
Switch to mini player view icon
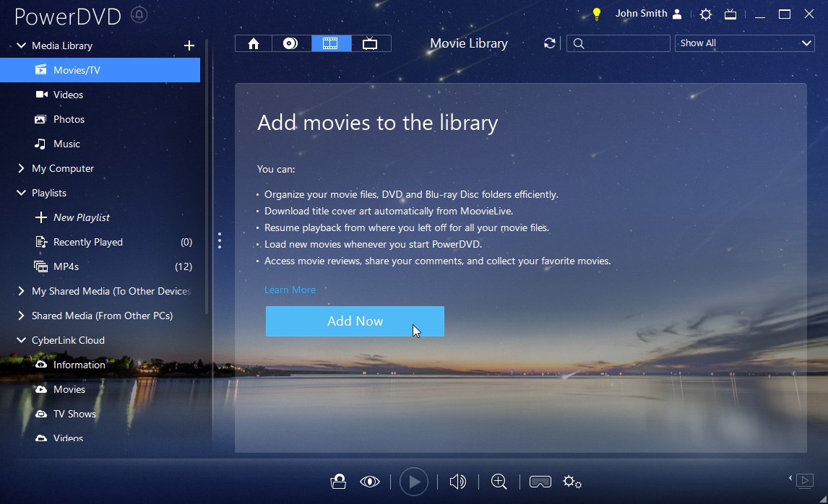point(805,480)
